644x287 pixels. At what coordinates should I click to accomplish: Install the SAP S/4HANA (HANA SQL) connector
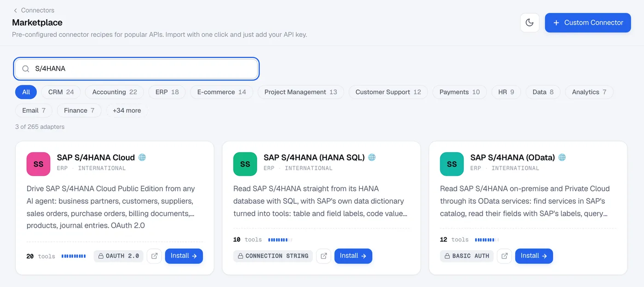(353, 256)
